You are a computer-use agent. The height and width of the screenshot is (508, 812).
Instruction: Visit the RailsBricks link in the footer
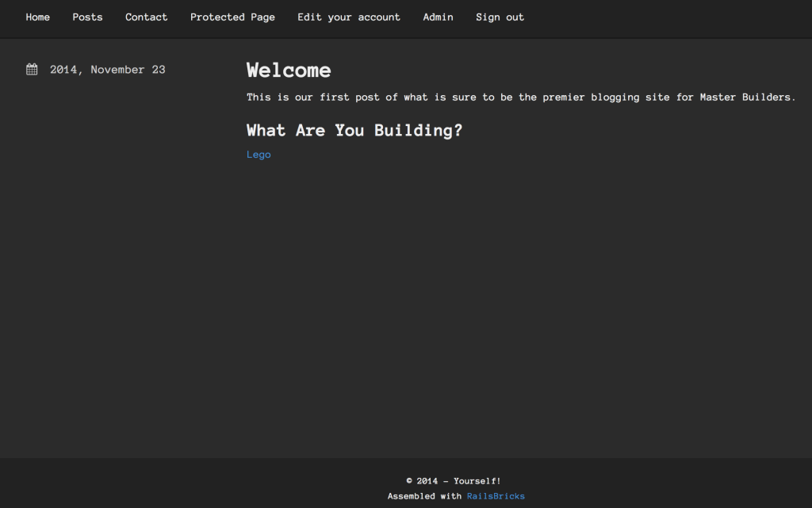tap(496, 495)
